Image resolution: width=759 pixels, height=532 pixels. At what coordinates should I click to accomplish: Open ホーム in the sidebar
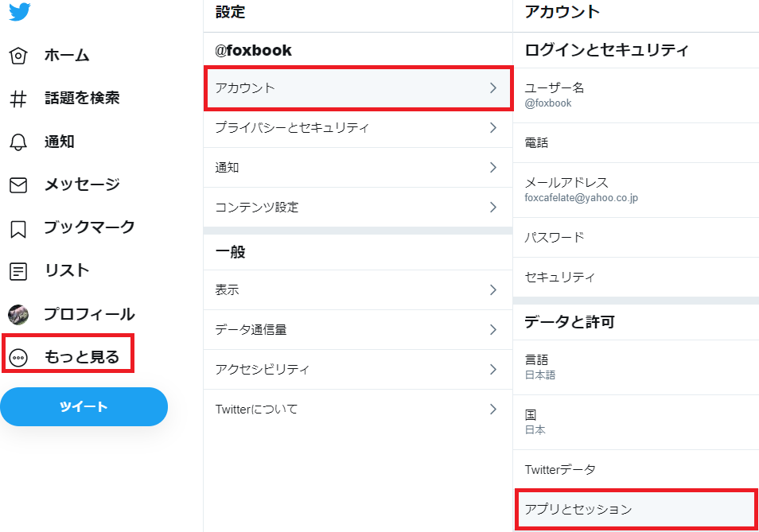click(x=67, y=56)
